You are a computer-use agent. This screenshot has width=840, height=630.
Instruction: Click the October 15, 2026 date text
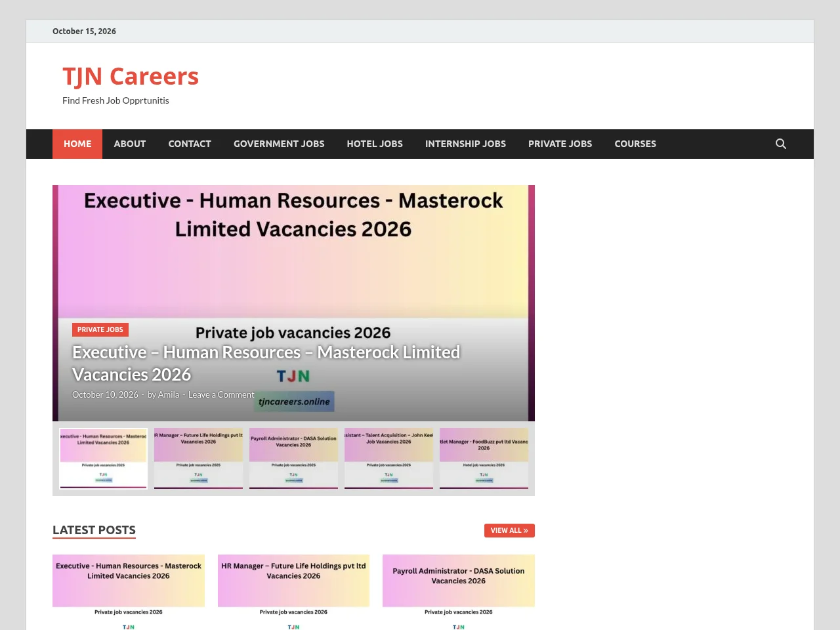tap(84, 31)
